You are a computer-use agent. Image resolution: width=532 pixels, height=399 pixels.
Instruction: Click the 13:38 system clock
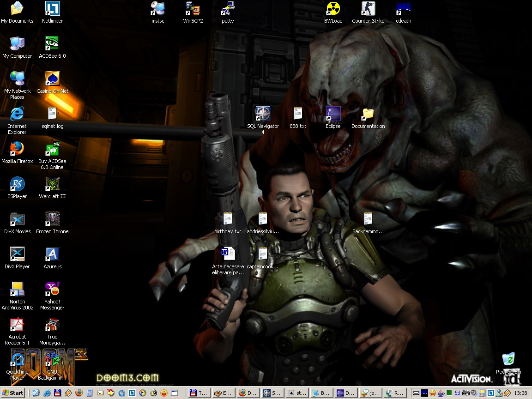pyautogui.click(x=520, y=393)
